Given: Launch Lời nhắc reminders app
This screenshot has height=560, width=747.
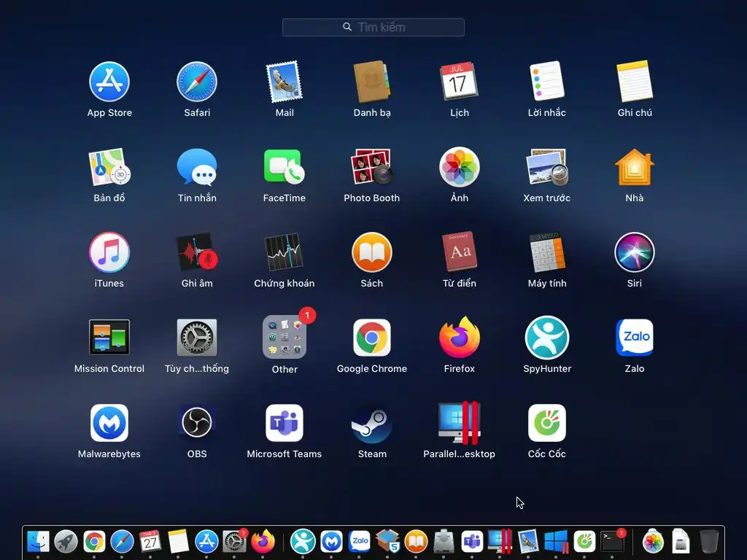Looking at the screenshot, I should [x=547, y=81].
